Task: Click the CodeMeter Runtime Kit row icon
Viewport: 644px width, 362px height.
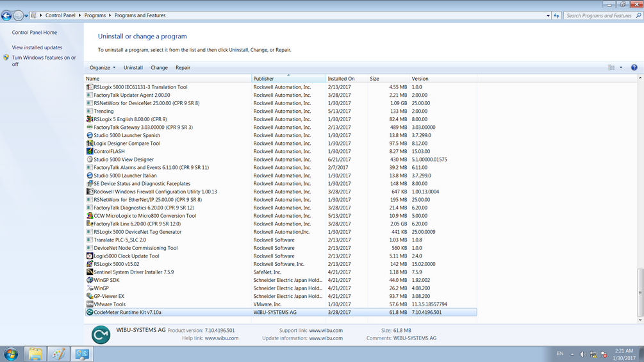Action: [90, 312]
